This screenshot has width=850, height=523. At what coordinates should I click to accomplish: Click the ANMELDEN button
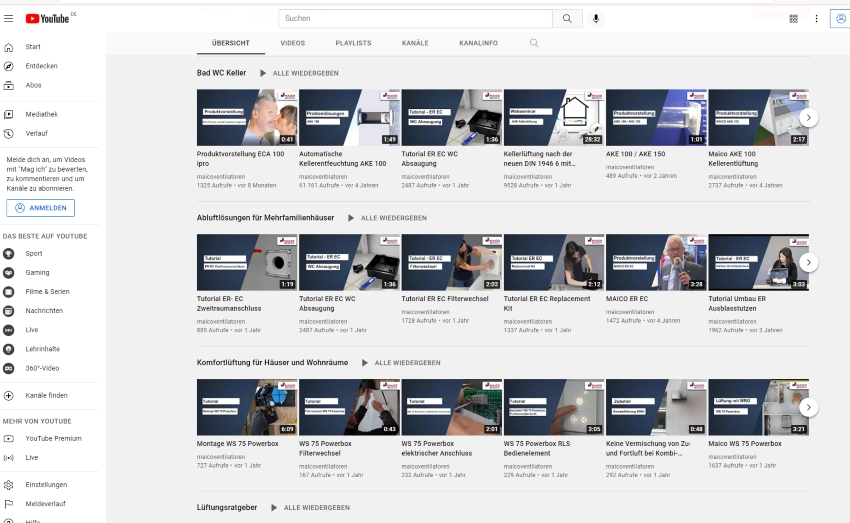(x=41, y=208)
